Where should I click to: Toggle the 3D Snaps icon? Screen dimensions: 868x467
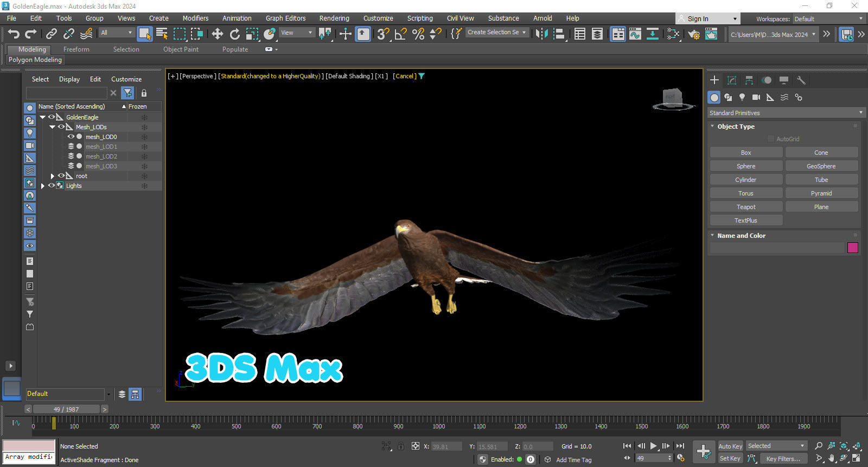[383, 34]
